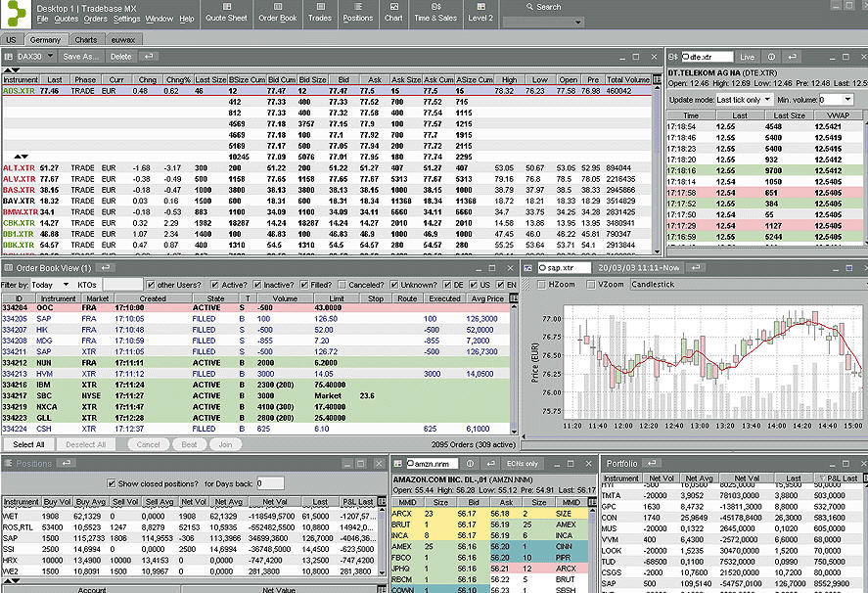Click the dte.xtr symbol input field
Screen dimensions: 868x593
[708, 57]
